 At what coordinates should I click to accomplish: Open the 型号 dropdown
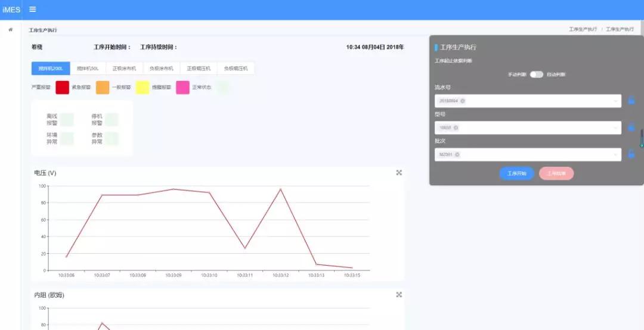click(x=615, y=127)
